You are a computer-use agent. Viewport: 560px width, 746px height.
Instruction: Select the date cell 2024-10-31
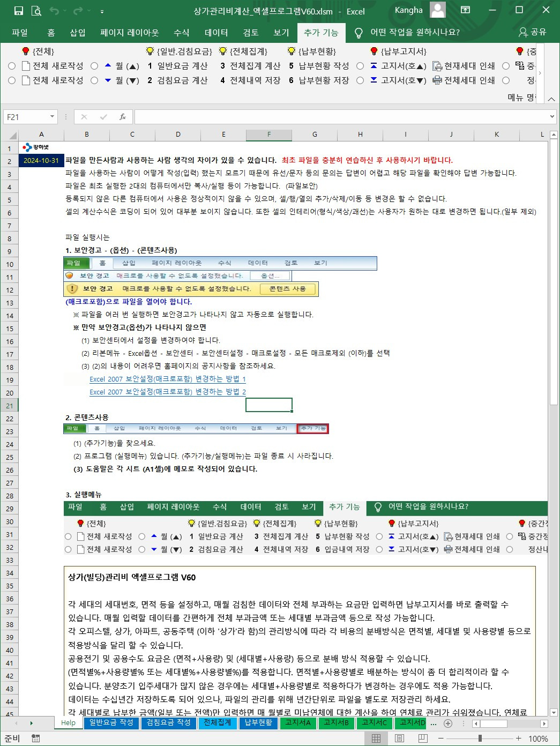click(41, 160)
